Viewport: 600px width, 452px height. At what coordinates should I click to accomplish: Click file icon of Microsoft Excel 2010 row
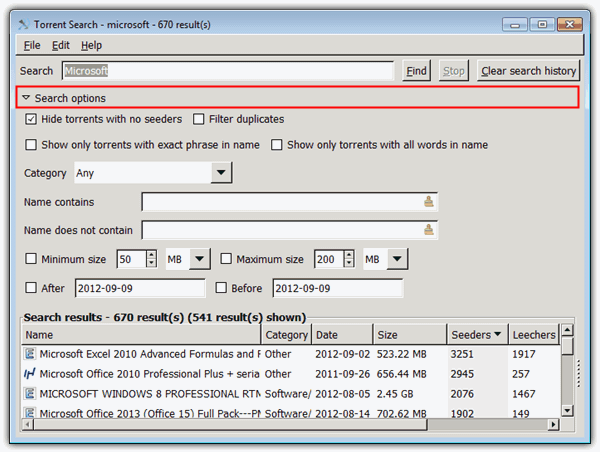tap(29, 354)
